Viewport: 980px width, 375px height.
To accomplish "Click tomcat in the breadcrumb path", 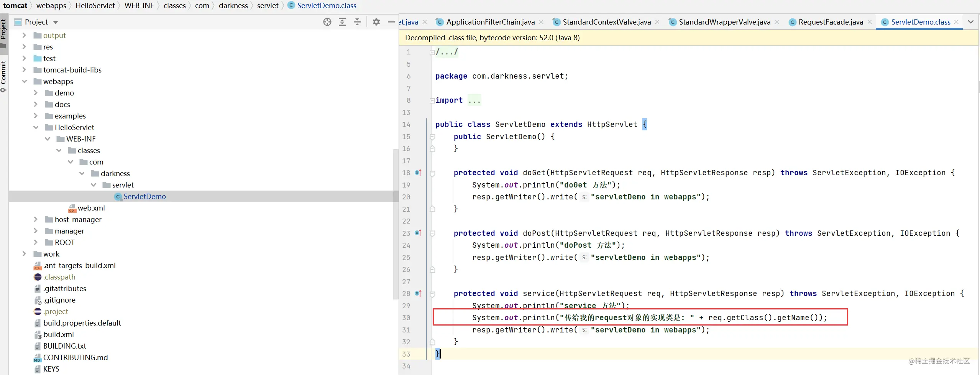I will (15, 5).
